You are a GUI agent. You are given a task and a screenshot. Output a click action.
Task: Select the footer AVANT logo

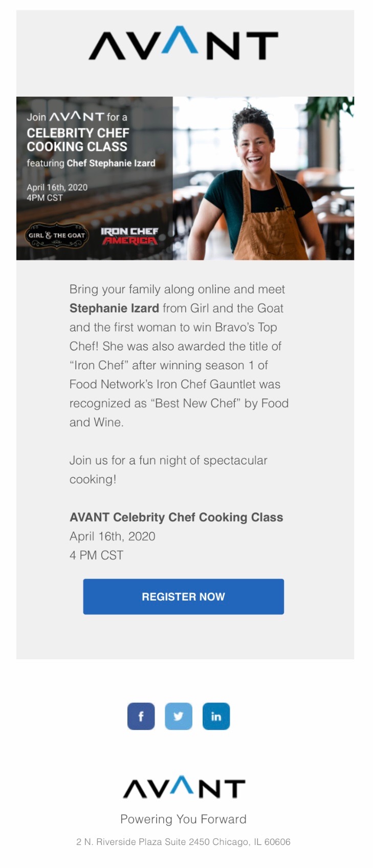coord(184,788)
